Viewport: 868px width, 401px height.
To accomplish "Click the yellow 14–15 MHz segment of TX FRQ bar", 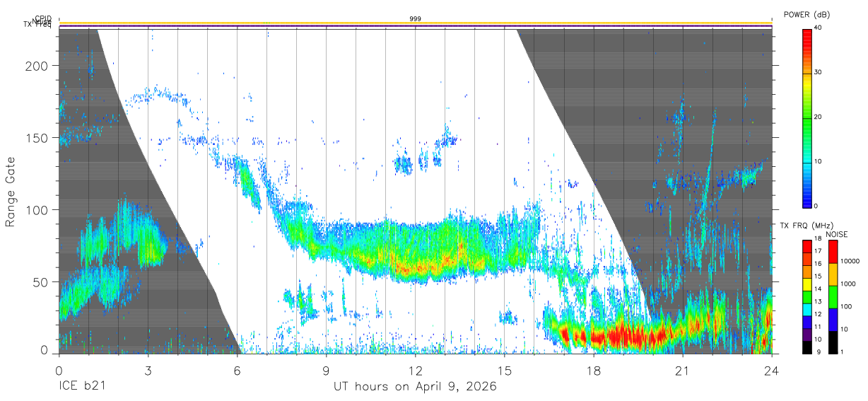I will point(807,284).
